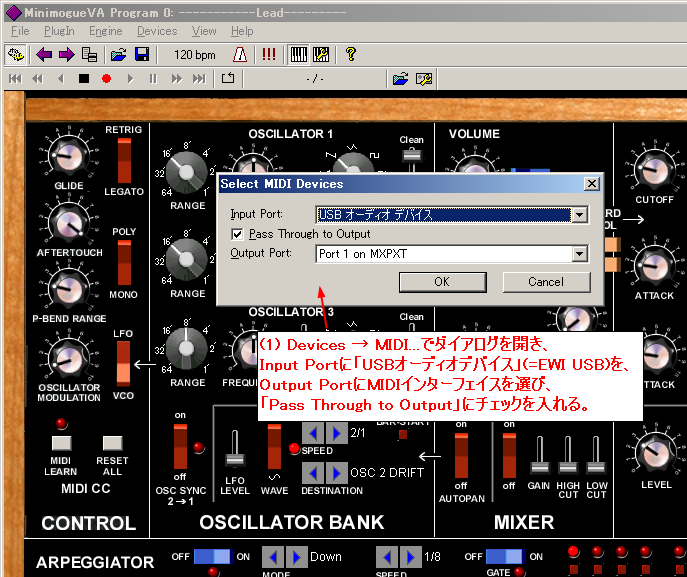687x577 pixels.
Task: Open the keyboard settings wrench icon
Action: tap(321, 55)
